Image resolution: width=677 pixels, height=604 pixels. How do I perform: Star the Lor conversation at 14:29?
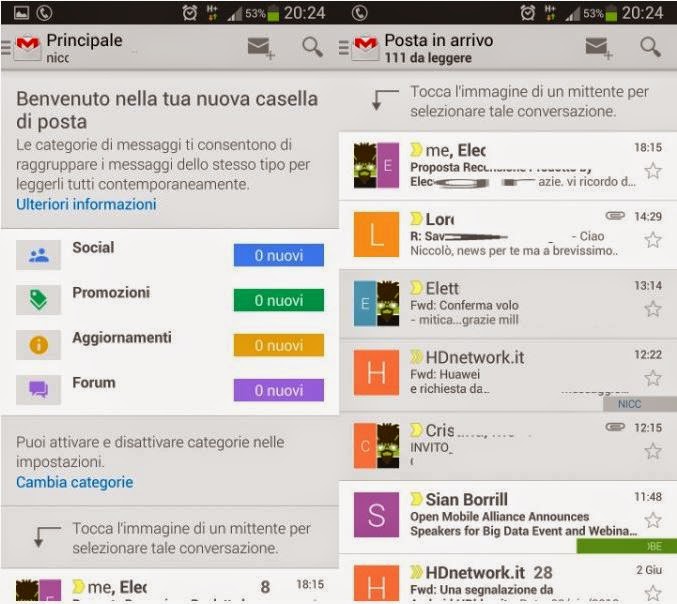coord(653,240)
